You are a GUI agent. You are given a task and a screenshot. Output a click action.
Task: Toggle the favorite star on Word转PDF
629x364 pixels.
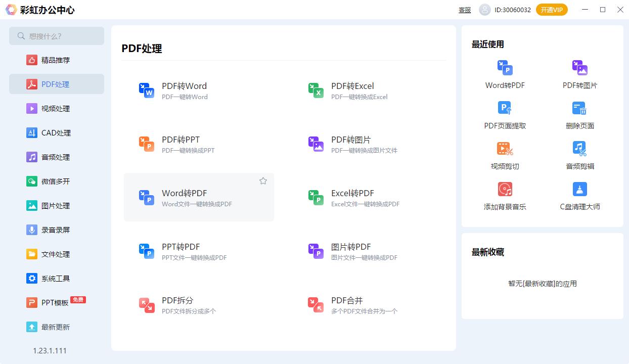coord(263,180)
